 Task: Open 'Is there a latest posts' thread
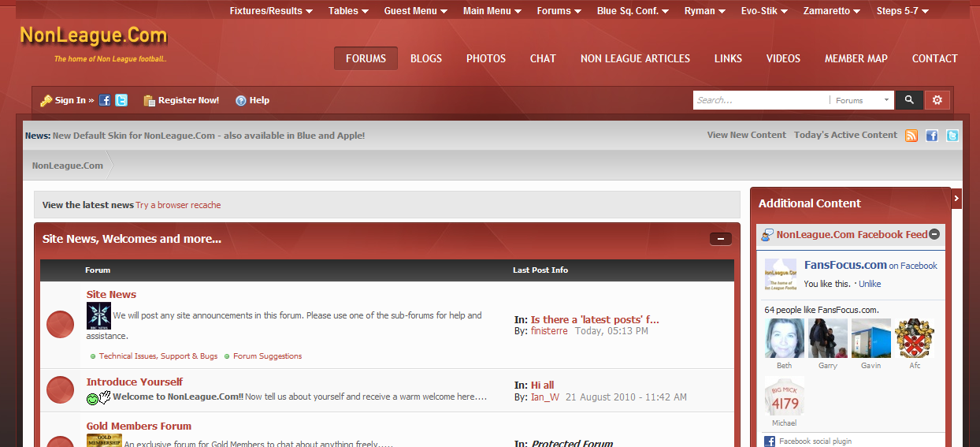595,319
